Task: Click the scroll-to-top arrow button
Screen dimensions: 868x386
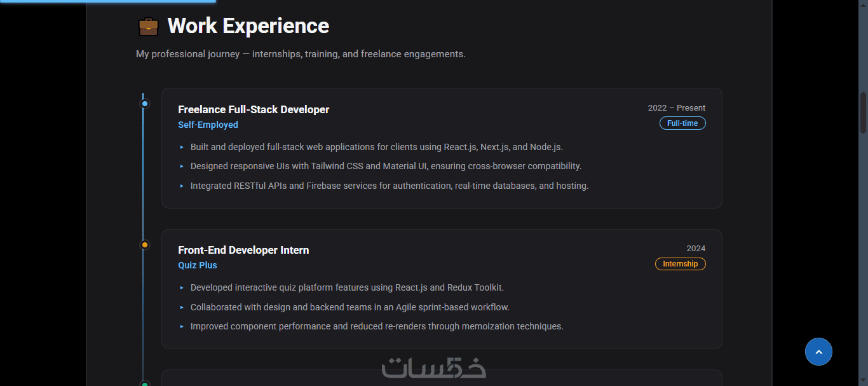Action: pyautogui.click(x=818, y=352)
